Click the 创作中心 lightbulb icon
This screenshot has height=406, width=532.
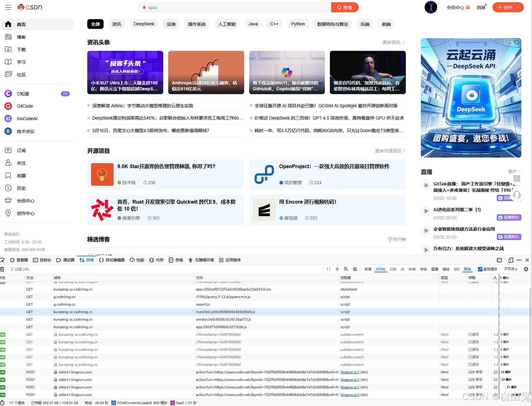tap(8, 213)
